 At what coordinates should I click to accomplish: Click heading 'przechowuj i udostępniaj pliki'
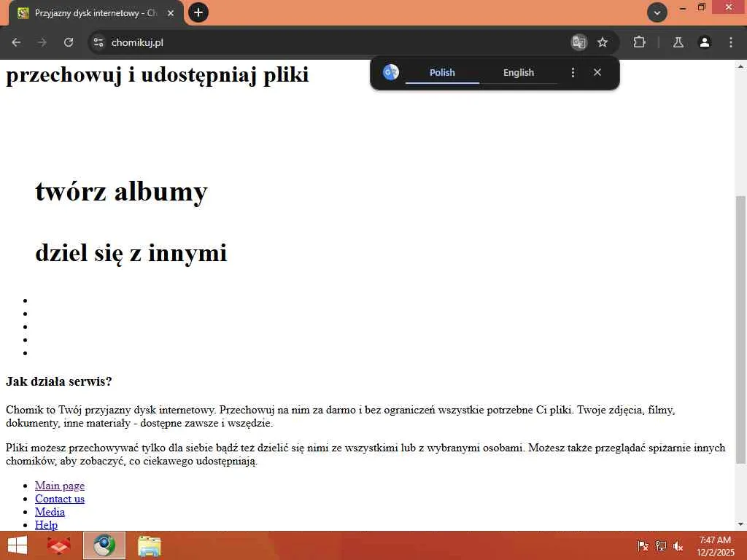click(158, 75)
